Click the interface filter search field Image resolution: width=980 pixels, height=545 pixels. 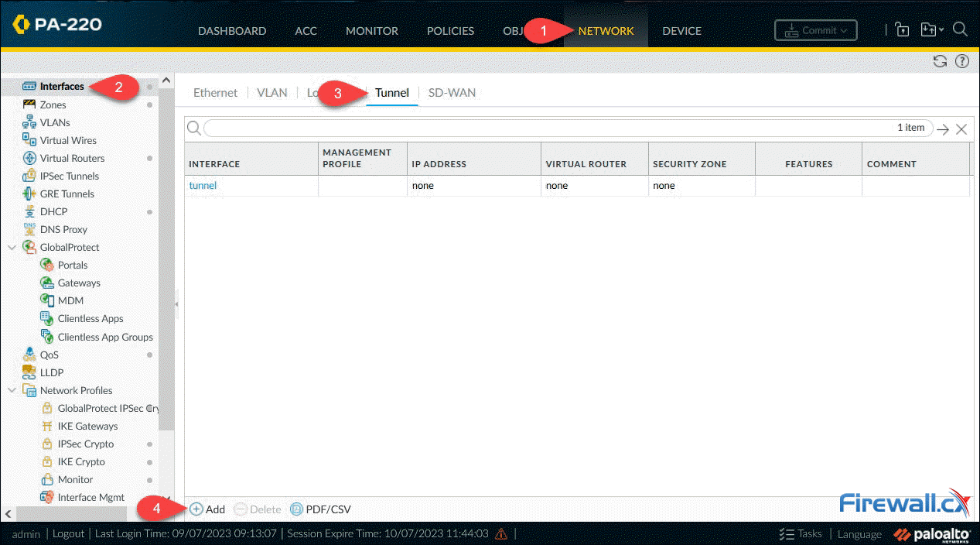(x=568, y=128)
